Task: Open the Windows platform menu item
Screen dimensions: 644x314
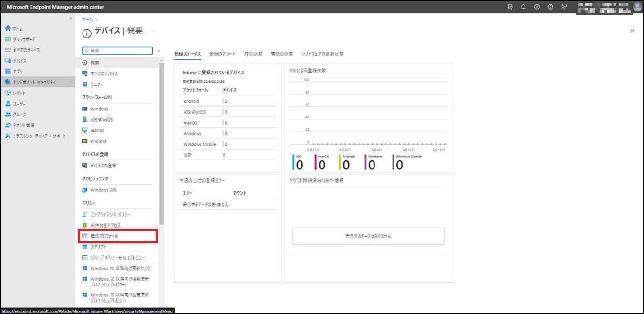Action: [x=117, y=109]
